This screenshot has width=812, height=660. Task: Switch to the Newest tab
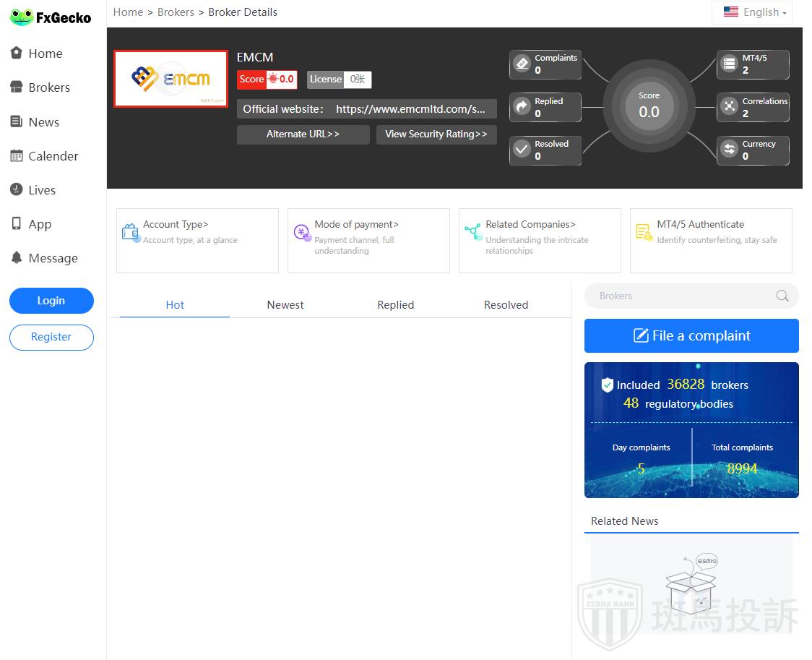285,305
